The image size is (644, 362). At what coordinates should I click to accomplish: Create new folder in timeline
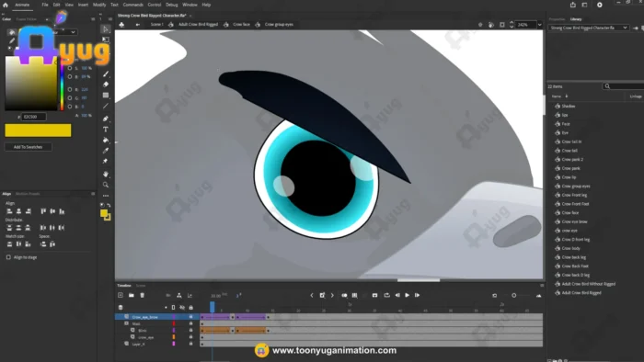(x=131, y=295)
